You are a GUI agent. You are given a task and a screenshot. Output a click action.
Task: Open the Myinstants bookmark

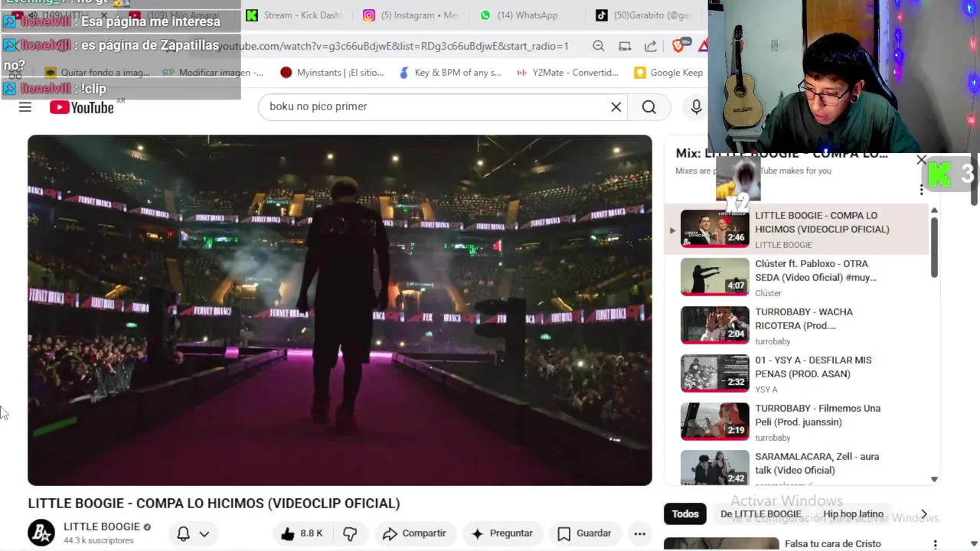click(x=332, y=73)
